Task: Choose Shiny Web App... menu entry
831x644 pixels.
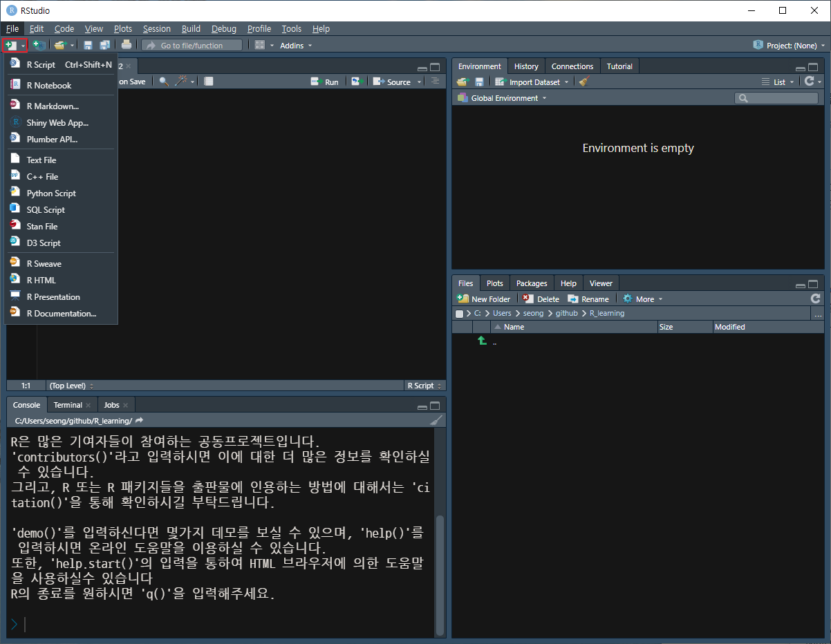Action: click(61, 122)
